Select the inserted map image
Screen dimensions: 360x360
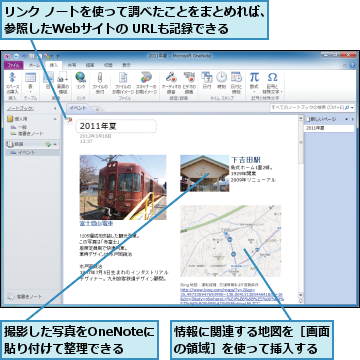point(231,241)
